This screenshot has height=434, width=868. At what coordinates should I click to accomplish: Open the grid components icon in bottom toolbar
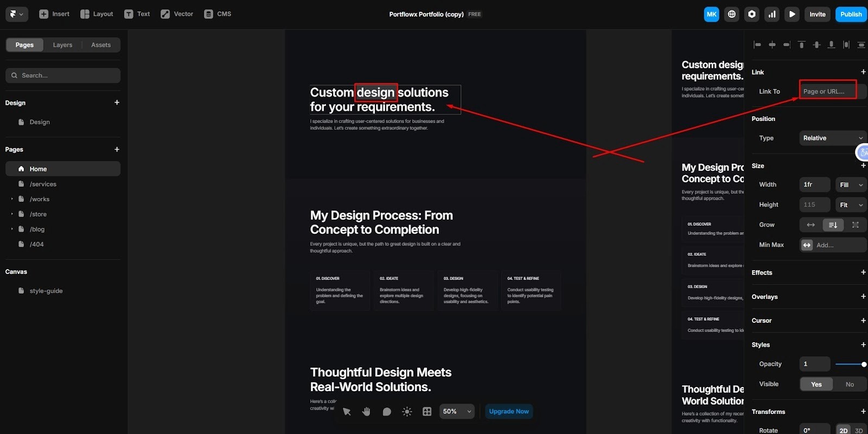[x=427, y=412]
